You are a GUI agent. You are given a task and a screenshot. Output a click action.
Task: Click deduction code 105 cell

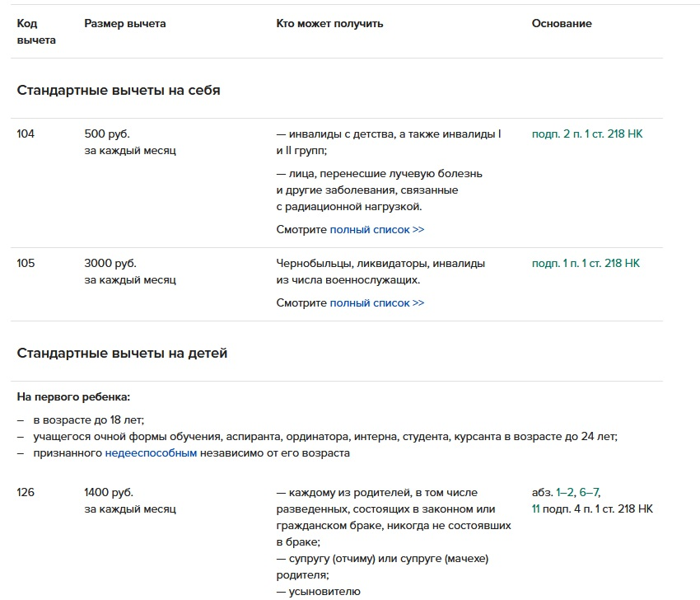[26, 264]
